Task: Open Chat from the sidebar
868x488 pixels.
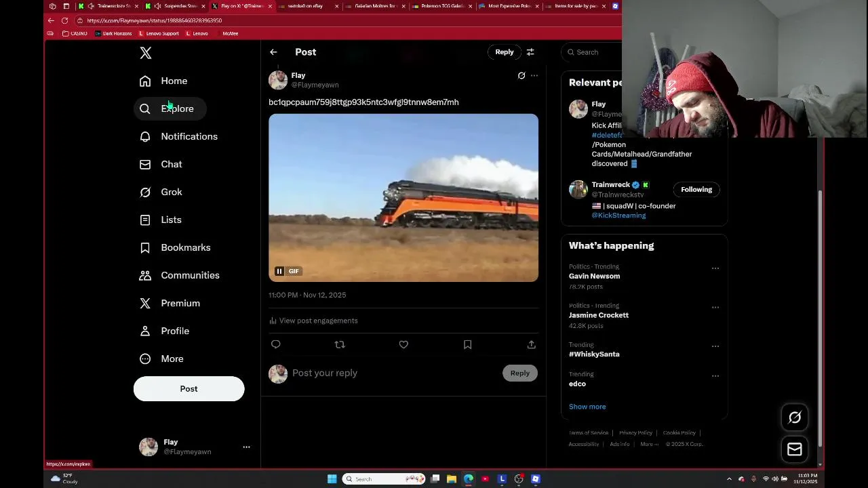Action: point(161,164)
